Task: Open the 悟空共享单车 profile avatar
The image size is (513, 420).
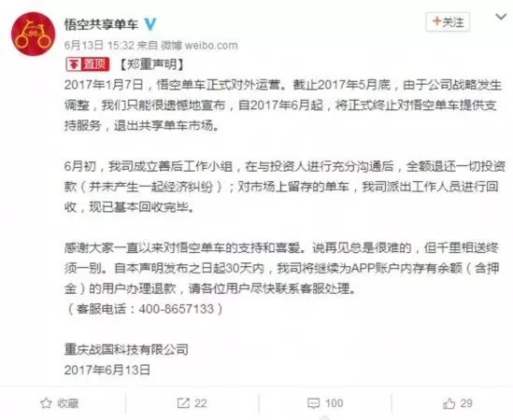Action: point(33,34)
